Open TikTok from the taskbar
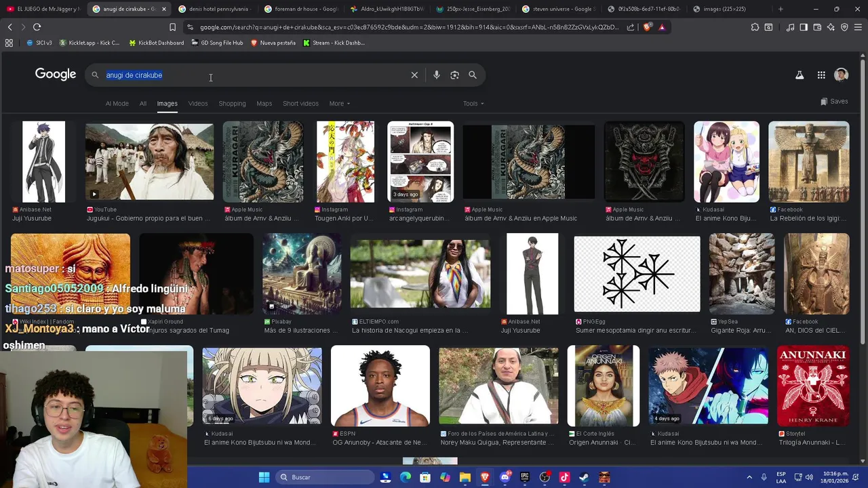Screen dimensions: 868x488 [x=564, y=477]
